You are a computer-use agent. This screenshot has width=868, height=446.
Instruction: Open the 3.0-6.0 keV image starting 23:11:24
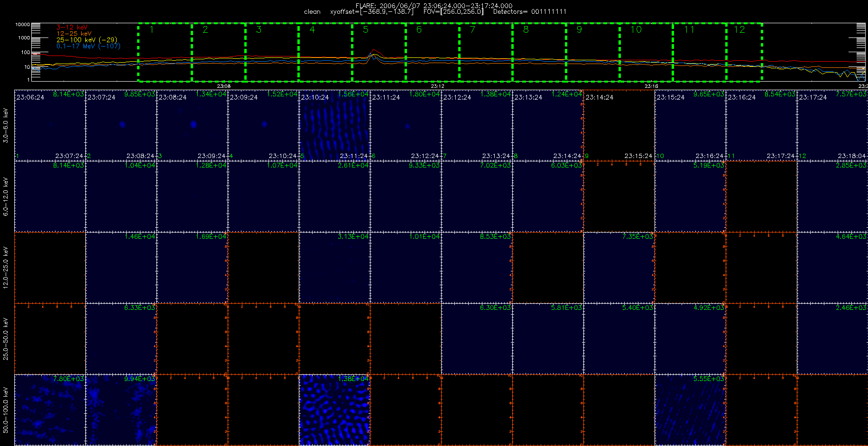click(406, 125)
